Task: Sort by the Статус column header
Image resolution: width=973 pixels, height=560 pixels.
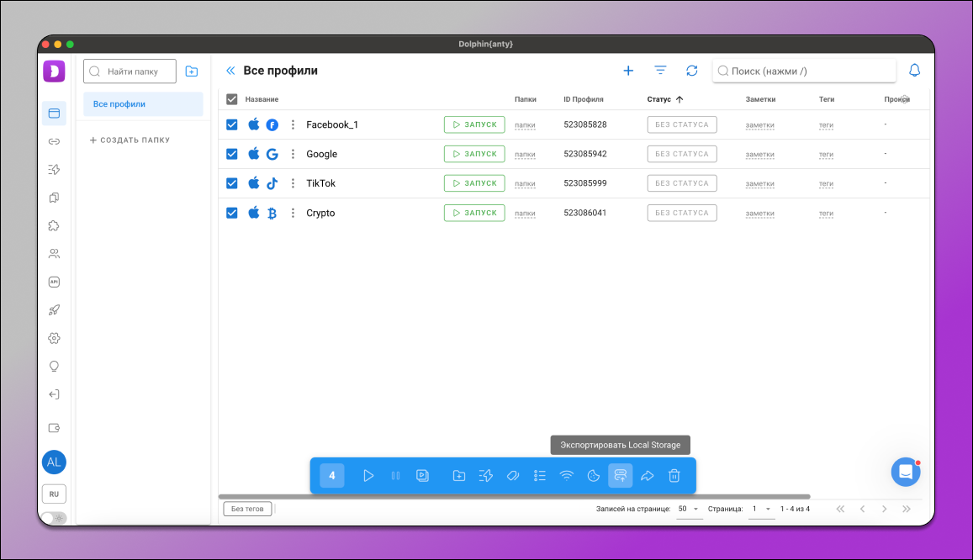Action: [659, 99]
